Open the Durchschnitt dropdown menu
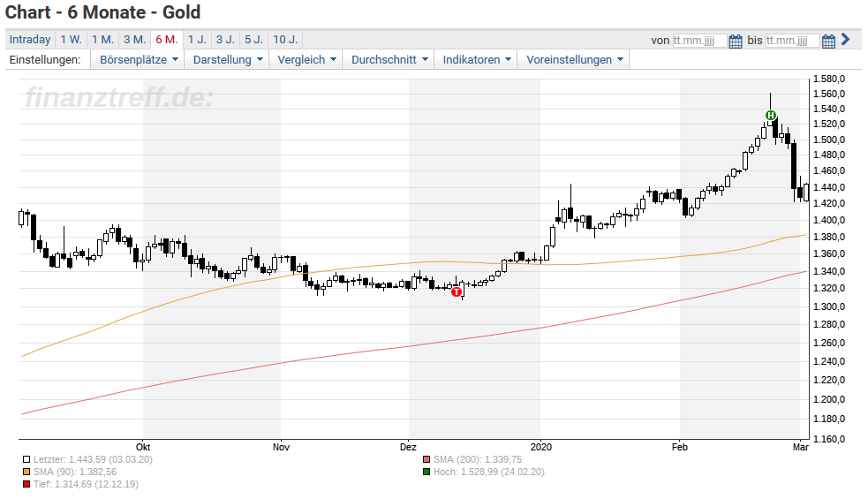 389,59
